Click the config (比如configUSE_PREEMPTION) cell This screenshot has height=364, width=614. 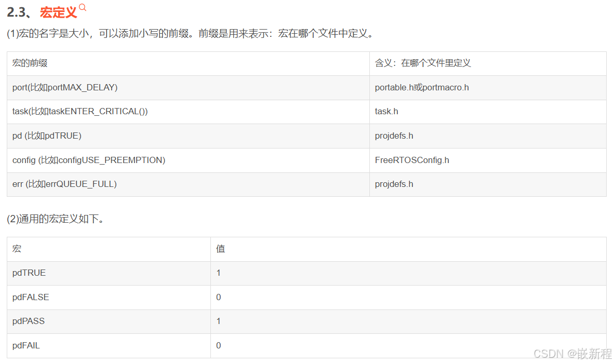click(188, 160)
